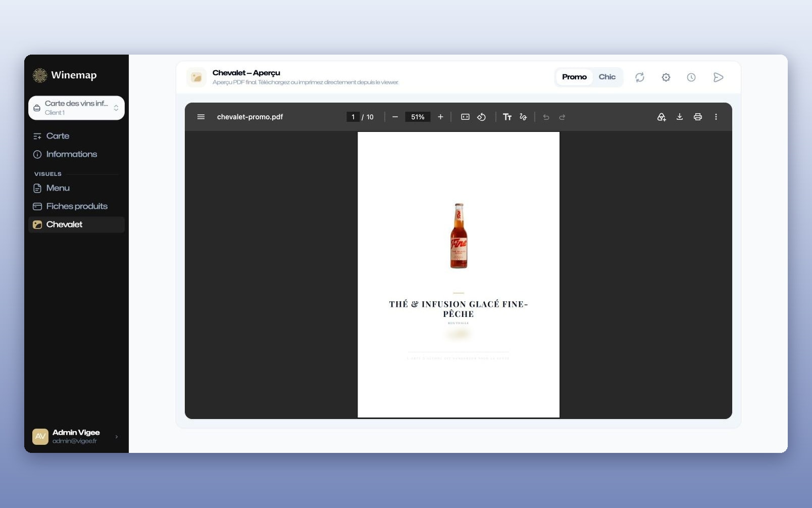Click the Fine peach bottle image
This screenshot has width=812, height=508.
(x=459, y=236)
